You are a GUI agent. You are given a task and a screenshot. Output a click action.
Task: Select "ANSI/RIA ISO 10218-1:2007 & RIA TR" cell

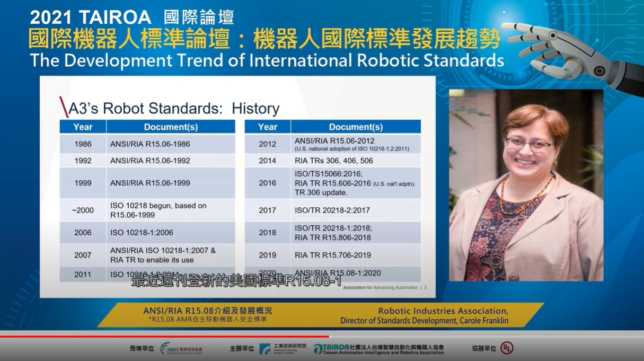[x=171, y=255]
